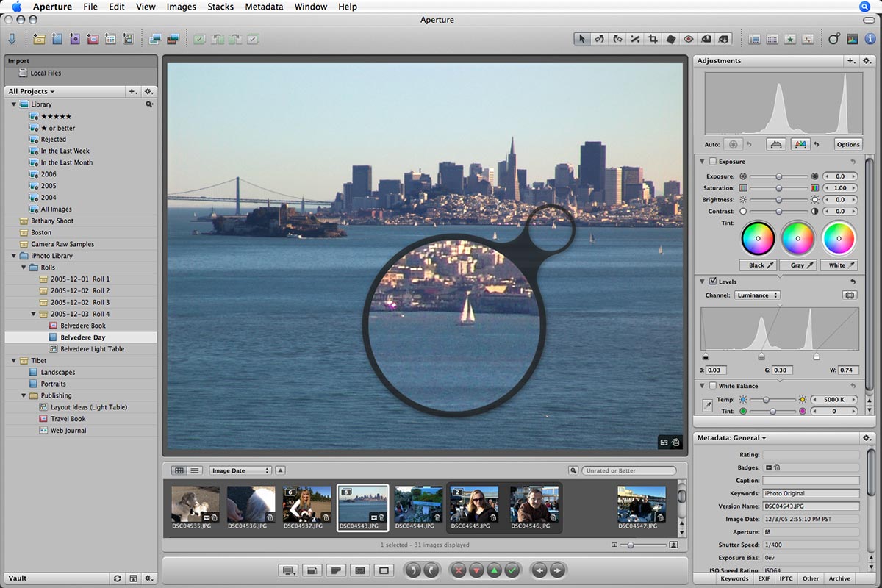
Task: Open the File menu
Action: coord(90,7)
